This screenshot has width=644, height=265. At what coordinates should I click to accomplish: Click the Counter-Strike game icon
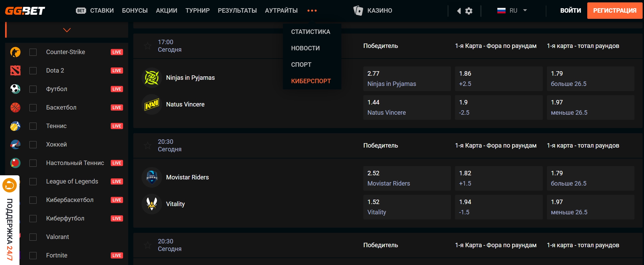(15, 52)
